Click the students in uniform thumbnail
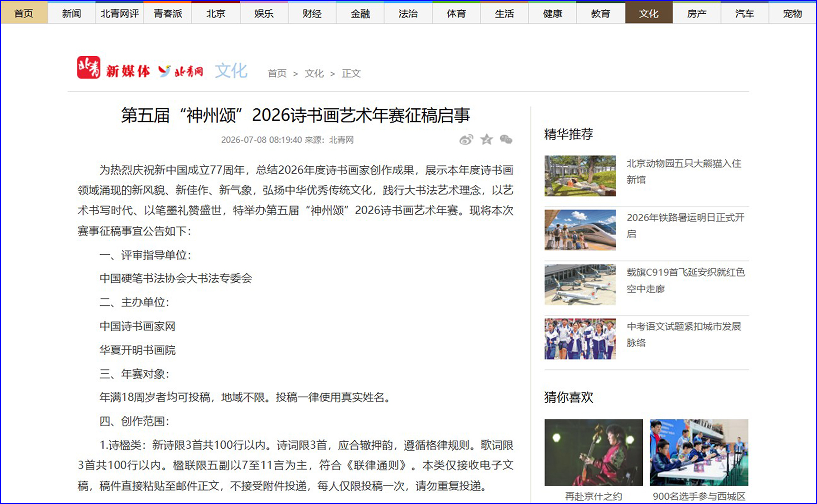Viewport: 817px width, 504px height. click(x=580, y=339)
